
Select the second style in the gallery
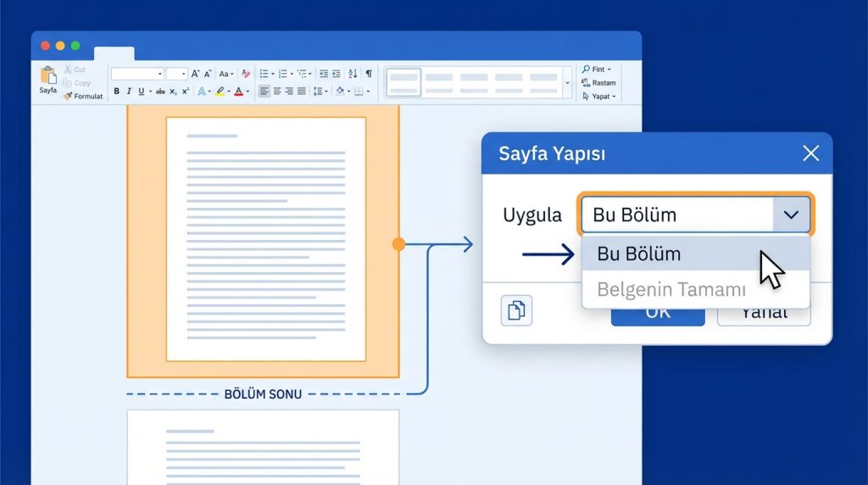point(439,82)
